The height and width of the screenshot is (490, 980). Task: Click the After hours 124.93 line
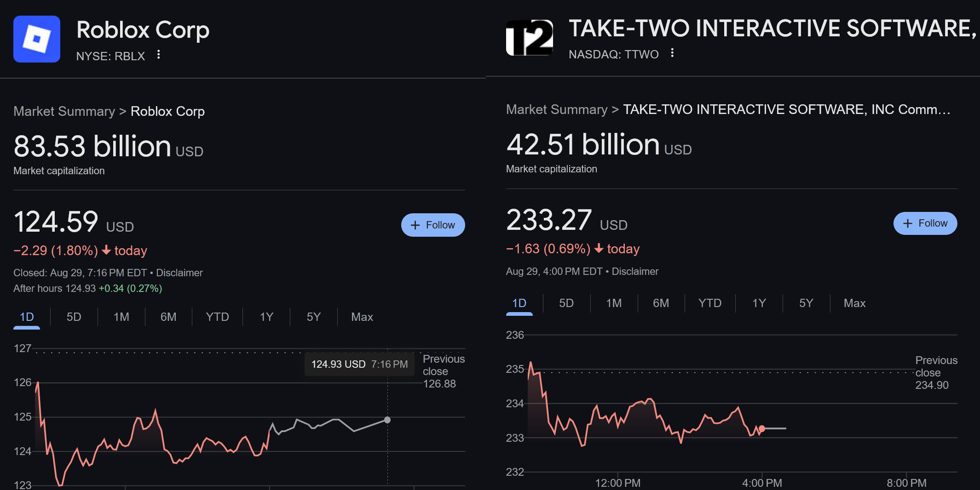click(x=87, y=288)
